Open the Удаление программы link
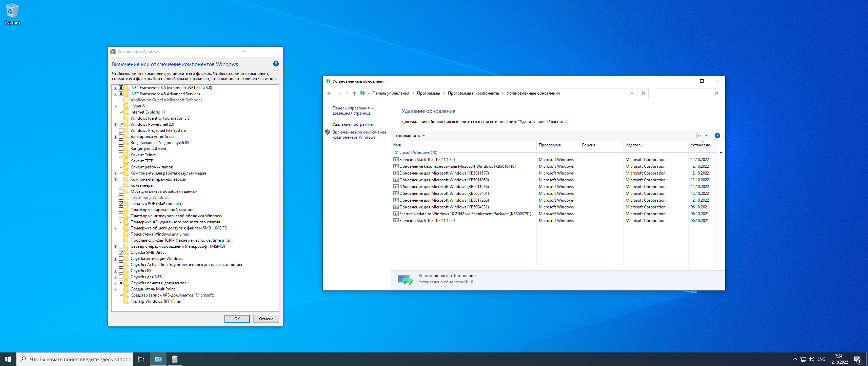Screen dimensions: 868x366 [x=353, y=124]
